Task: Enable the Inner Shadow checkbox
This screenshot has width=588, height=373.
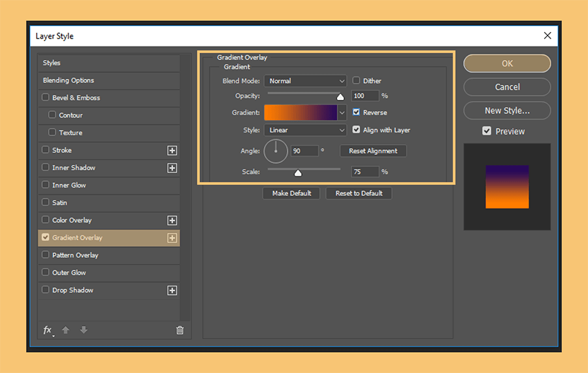Action: coord(46,167)
